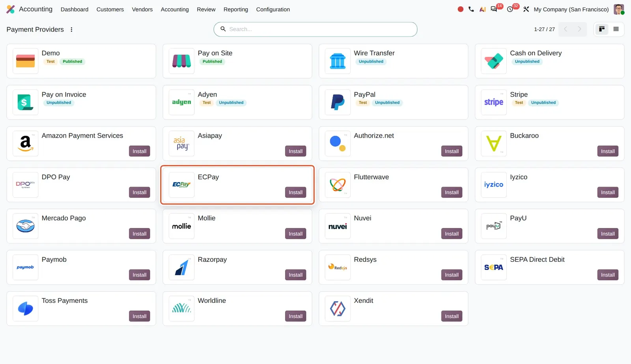Screen dimensions: 631x364
Task: Click the 1-27 / 27 pager counter
Action: (x=544, y=29)
